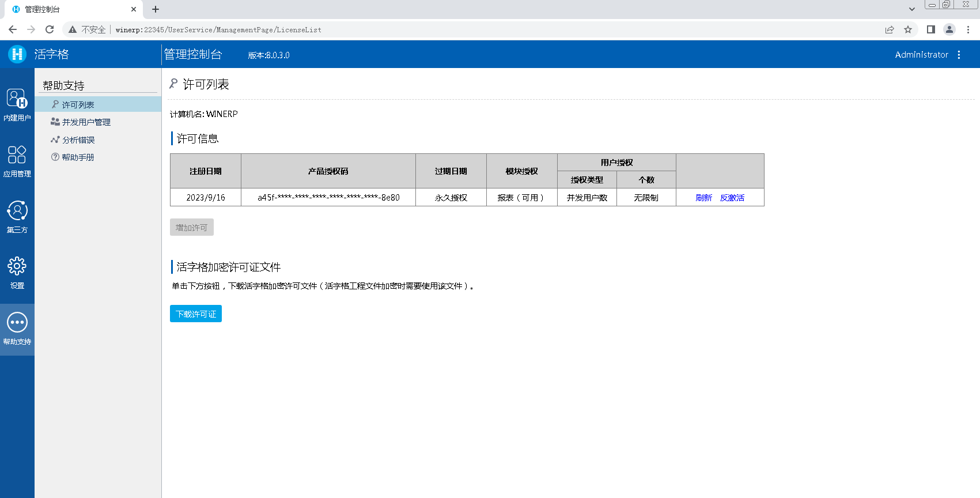Select the product license code cell a45f…8e80
The height and width of the screenshot is (498, 980).
[x=328, y=197]
